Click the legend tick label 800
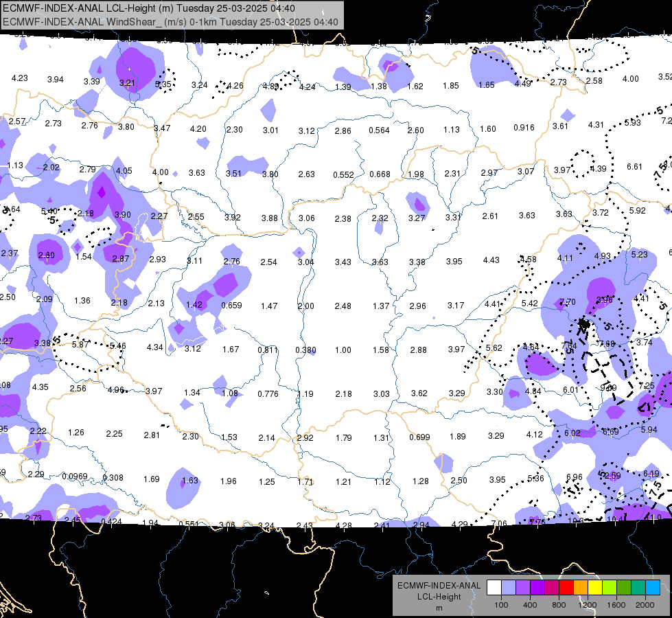 point(559,605)
